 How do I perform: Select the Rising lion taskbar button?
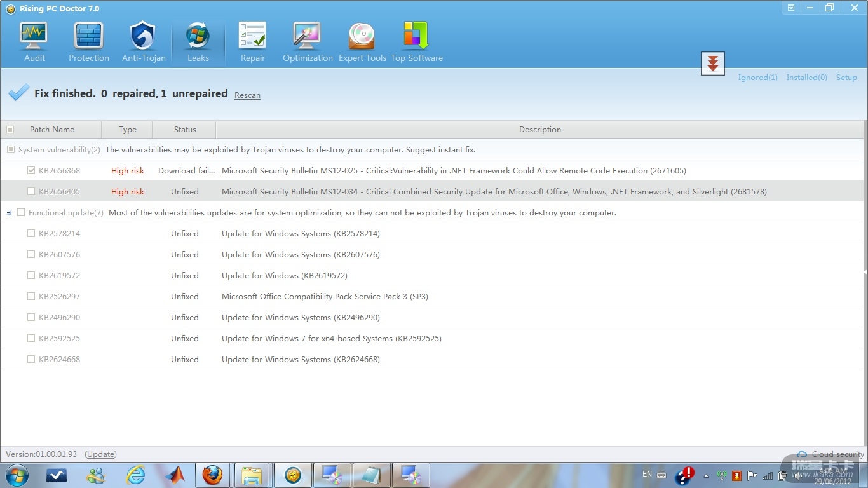pos(292,475)
